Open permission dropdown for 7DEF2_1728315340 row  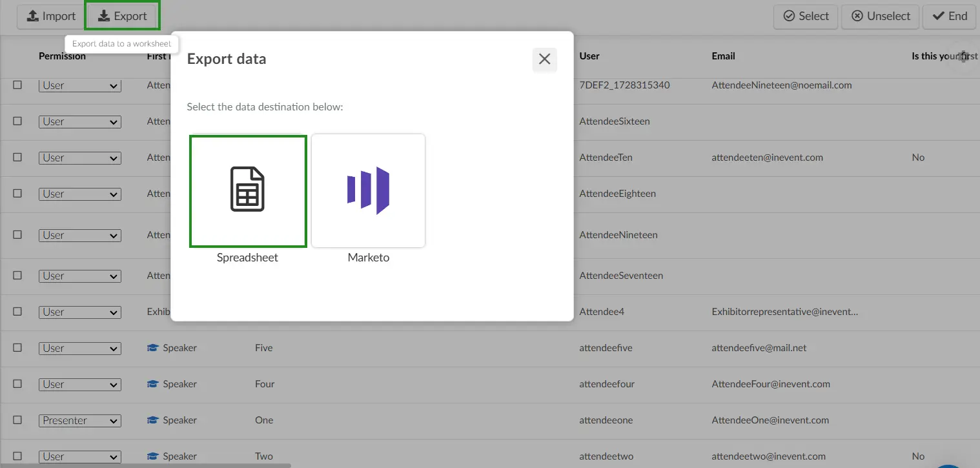(x=80, y=85)
